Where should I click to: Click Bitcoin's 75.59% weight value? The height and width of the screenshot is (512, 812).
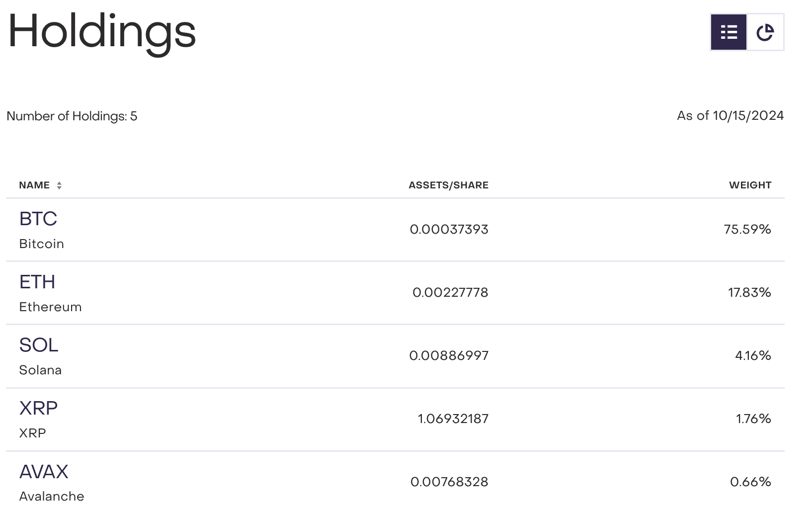747,229
